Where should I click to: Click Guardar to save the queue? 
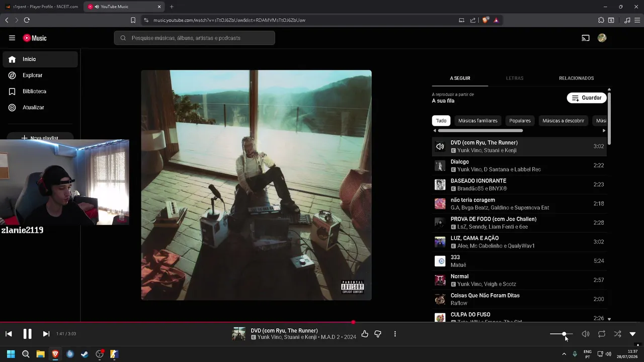(x=587, y=98)
